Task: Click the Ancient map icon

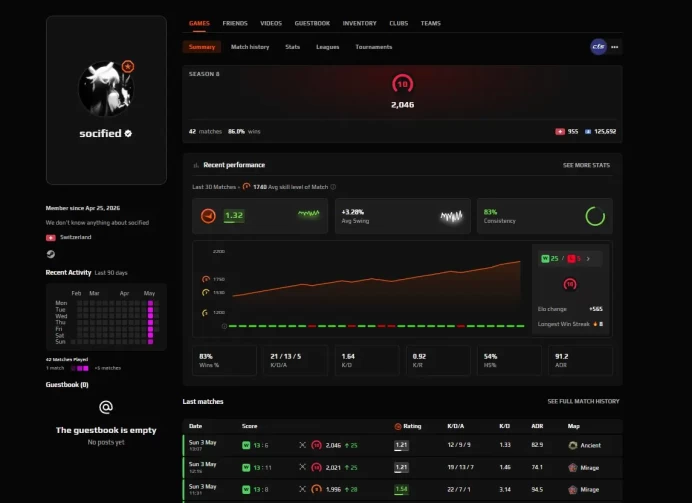Action: 572,445
